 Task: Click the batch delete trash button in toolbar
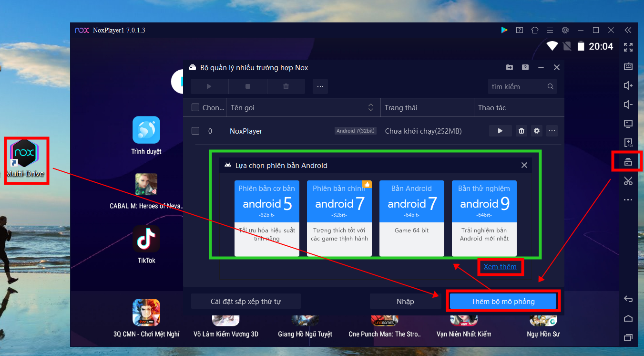point(286,86)
